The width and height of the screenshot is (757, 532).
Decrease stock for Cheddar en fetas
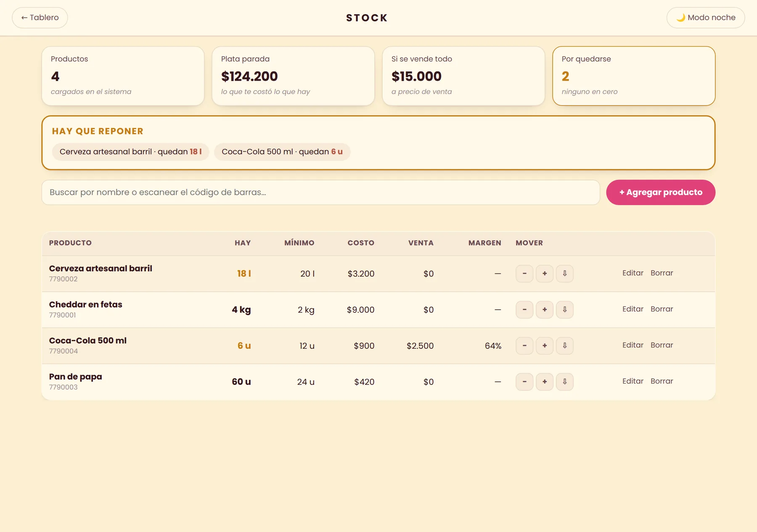click(x=524, y=310)
